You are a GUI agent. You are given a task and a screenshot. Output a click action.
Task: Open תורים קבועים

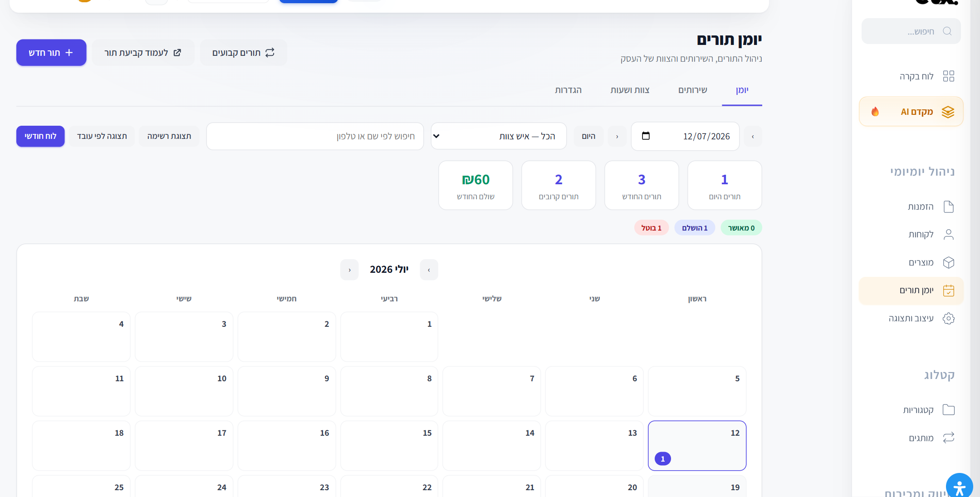point(243,53)
